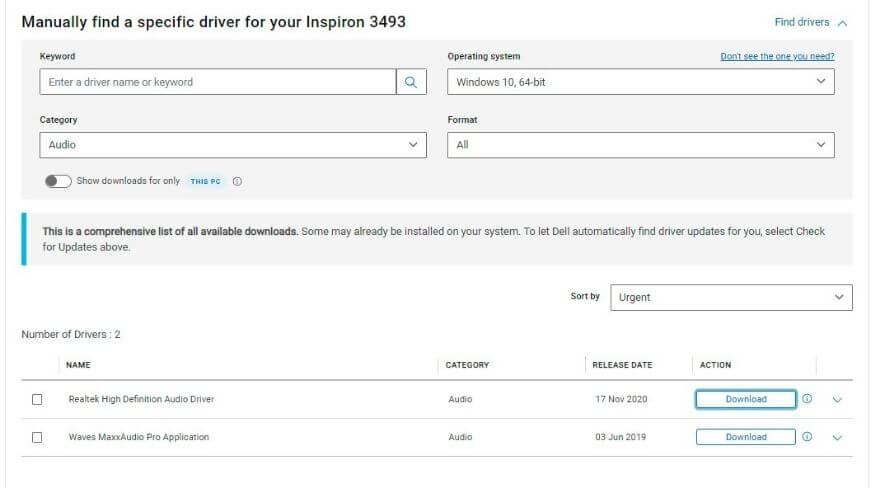Click the keyword search magnifier icon
The width and height of the screenshot is (880, 495).
[411, 82]
